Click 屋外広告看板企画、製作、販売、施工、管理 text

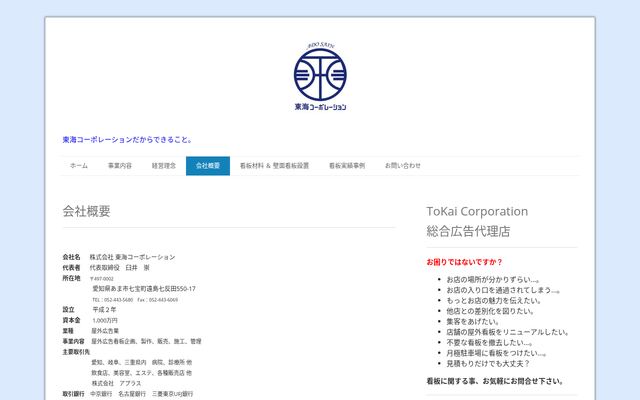146,341
